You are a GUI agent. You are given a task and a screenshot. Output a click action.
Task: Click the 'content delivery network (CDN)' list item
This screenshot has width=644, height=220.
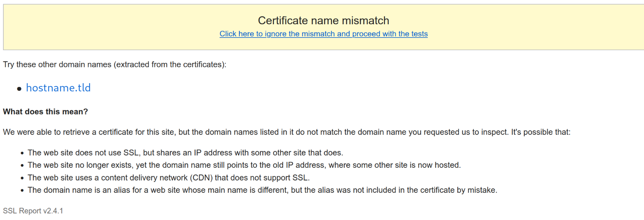[x=168, y=178]
